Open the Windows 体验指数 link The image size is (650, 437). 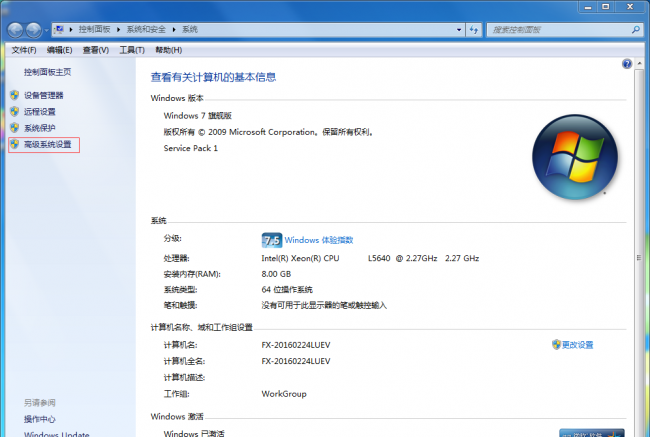click(x=319, y=240)
